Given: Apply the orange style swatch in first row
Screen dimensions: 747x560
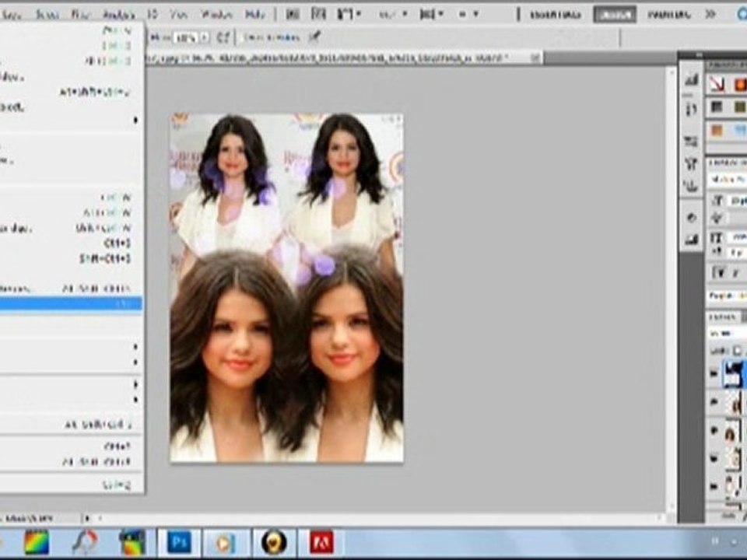Looking at the screenshot, I should (x=739, y=85).
